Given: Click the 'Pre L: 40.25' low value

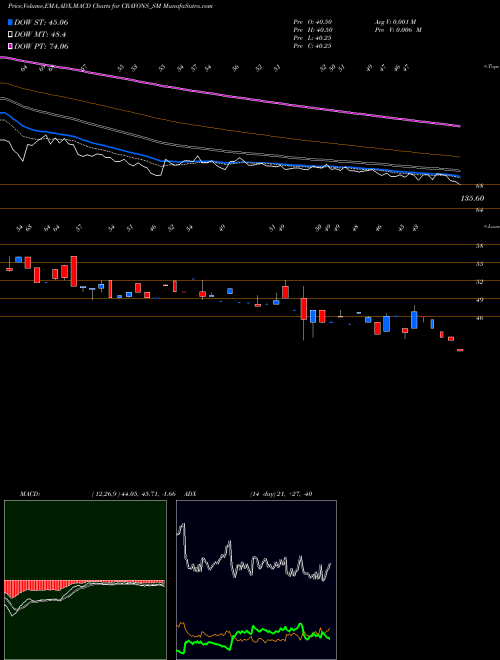Looking at the screenshot, I should point(312,38).
